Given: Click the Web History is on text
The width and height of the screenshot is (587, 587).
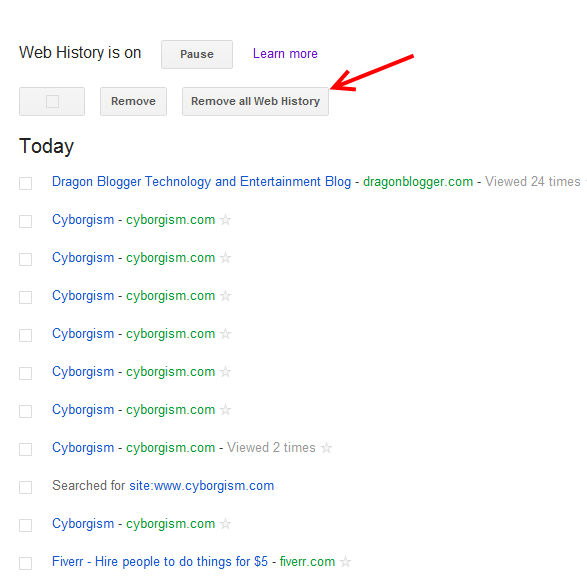Looking at the screenshot, I should [80, 53].
